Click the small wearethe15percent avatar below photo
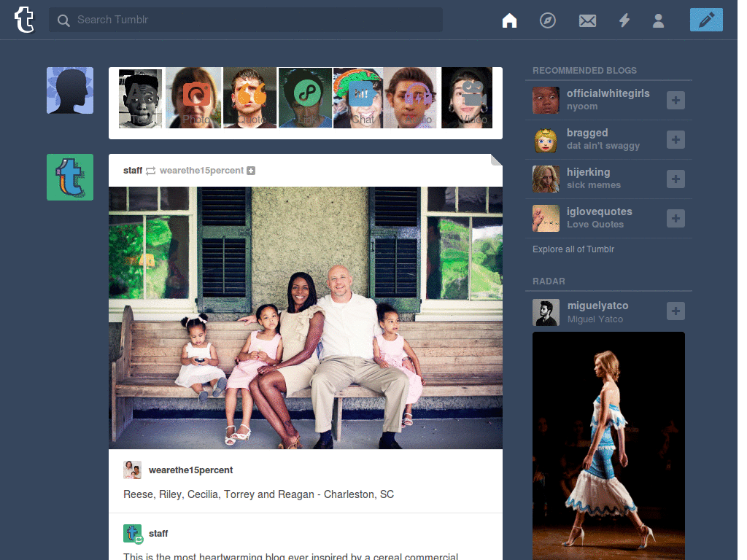 click(133, 470)
